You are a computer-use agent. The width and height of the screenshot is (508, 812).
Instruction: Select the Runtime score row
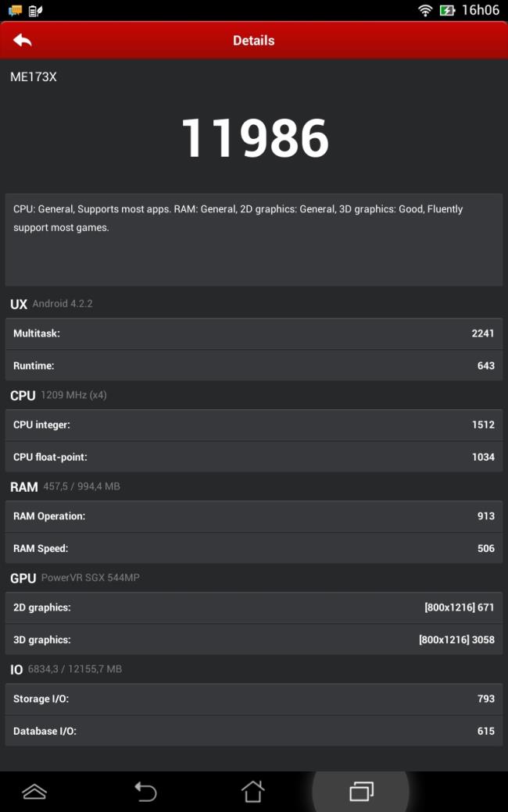(253, 365)
